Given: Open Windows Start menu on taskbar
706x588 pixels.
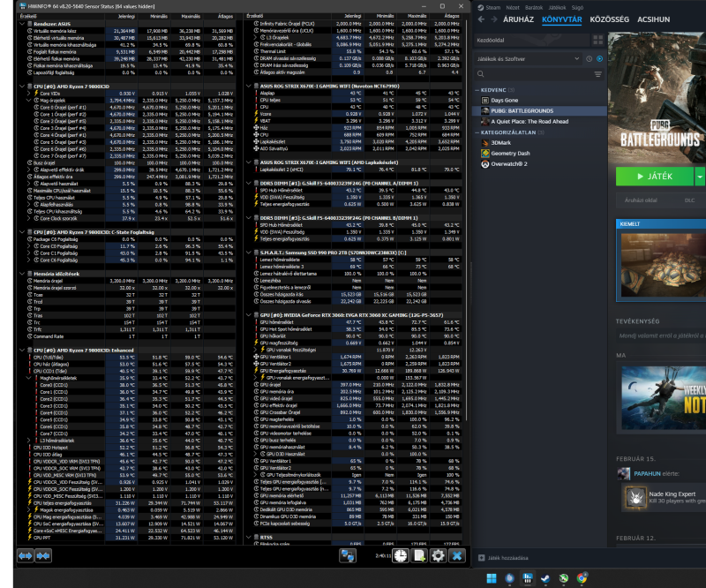Looking at the screenshot, I should point(492,578).
